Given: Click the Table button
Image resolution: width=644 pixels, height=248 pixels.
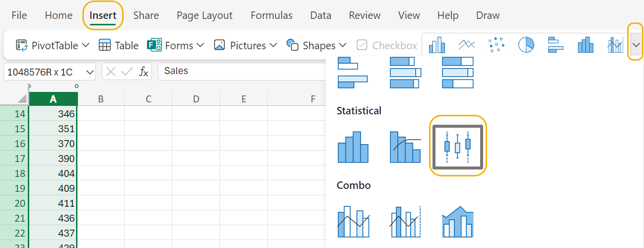Looking at the screenshot, I should pos(119,45).
